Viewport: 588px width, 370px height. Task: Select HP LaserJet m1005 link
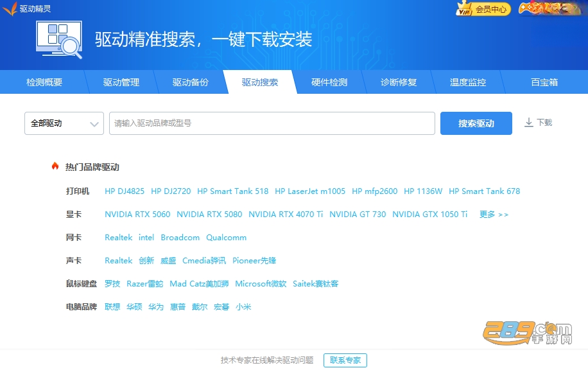coord(310,191)
